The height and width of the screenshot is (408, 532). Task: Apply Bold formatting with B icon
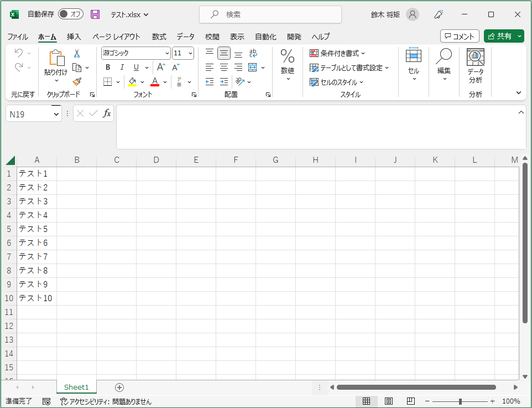[x=108, y=68]
